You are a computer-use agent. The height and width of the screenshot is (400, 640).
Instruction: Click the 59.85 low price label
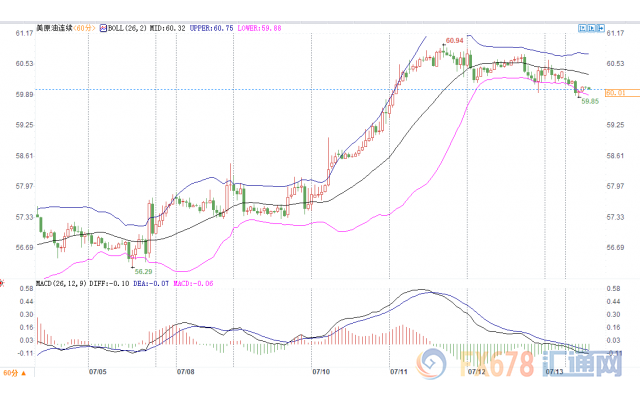[590, 101]
